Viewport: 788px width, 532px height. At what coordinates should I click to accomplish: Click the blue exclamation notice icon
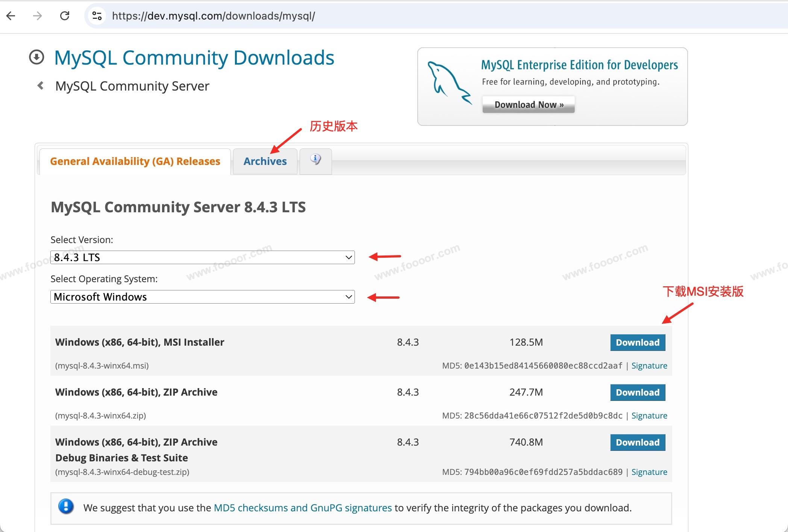point(66,507)
